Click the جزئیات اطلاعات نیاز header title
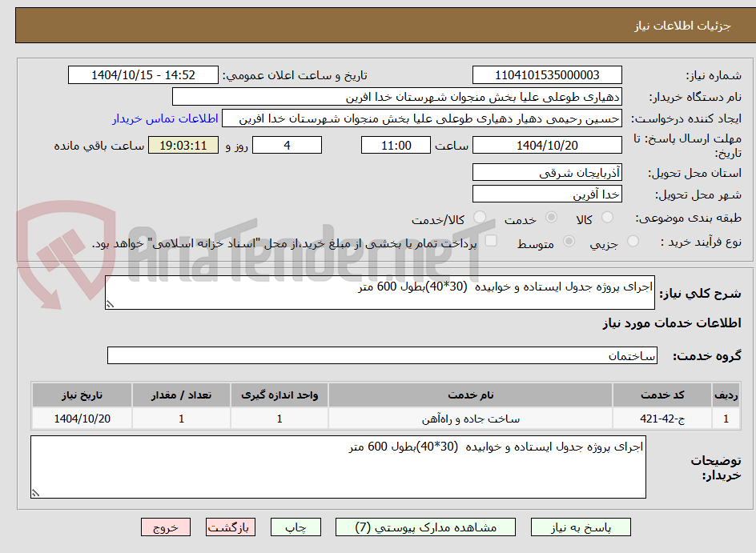 [x=682, y=26]
